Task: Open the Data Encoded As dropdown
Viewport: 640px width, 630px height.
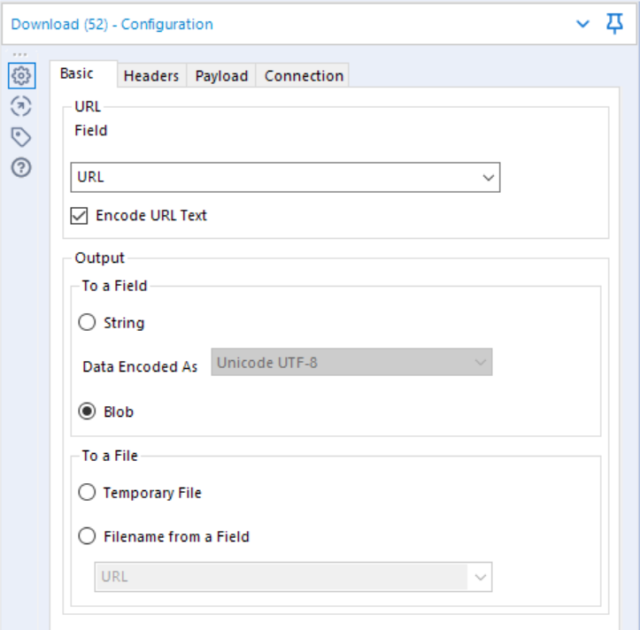Action: [353, 362]
